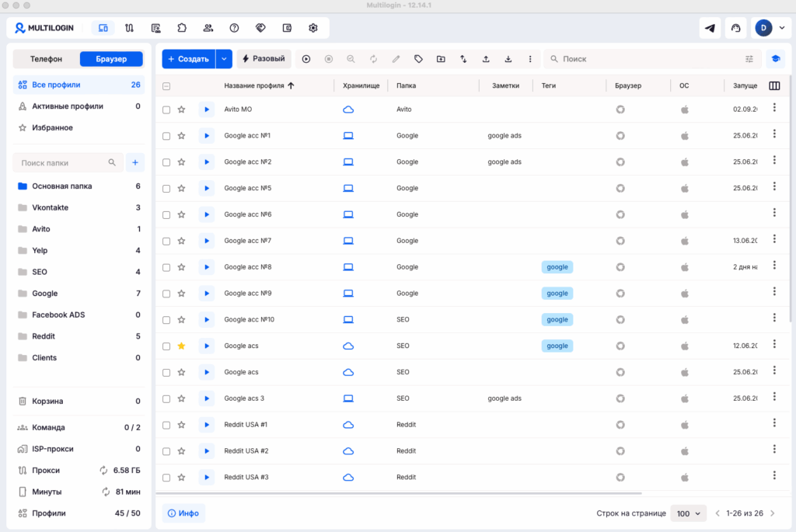Viewport: 796px width, 532px height.
Task: Open the Reddit folder in sidebar
Action: click(x=79, y=336)
